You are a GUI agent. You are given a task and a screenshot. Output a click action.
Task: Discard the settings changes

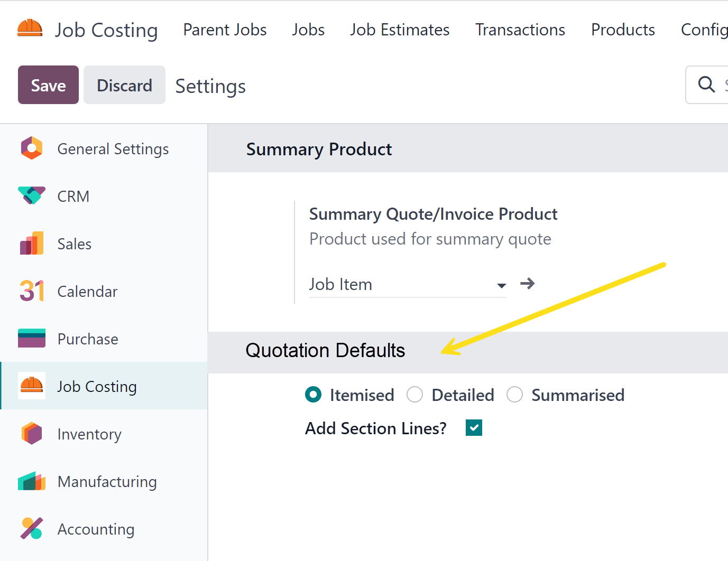click(124, 85)
